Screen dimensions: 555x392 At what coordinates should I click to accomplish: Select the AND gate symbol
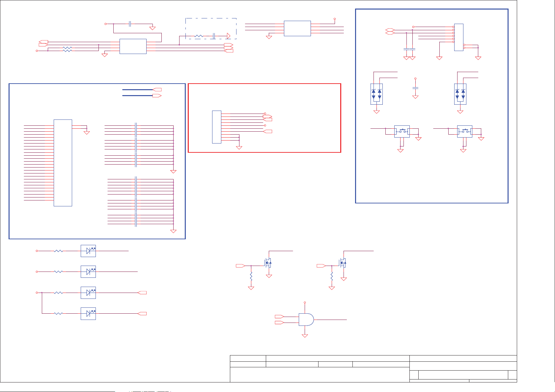[306, 319]
